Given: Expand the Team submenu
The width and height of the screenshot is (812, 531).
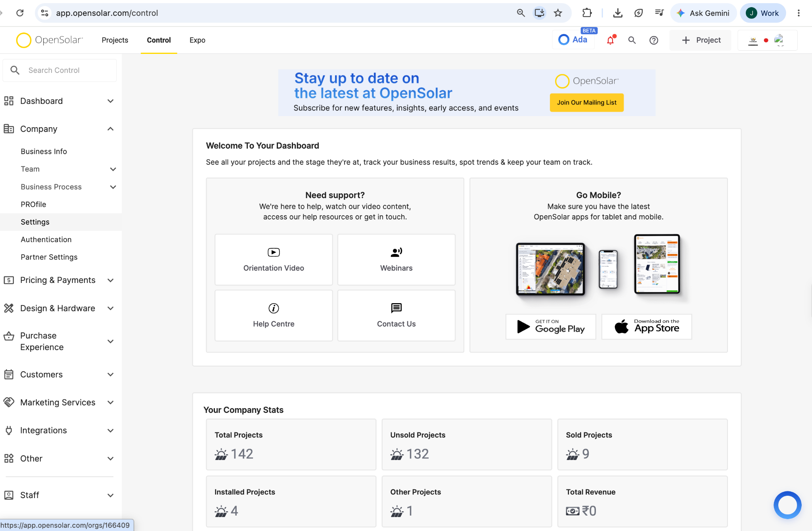Looking at the screenshot, I should (113, 169).
